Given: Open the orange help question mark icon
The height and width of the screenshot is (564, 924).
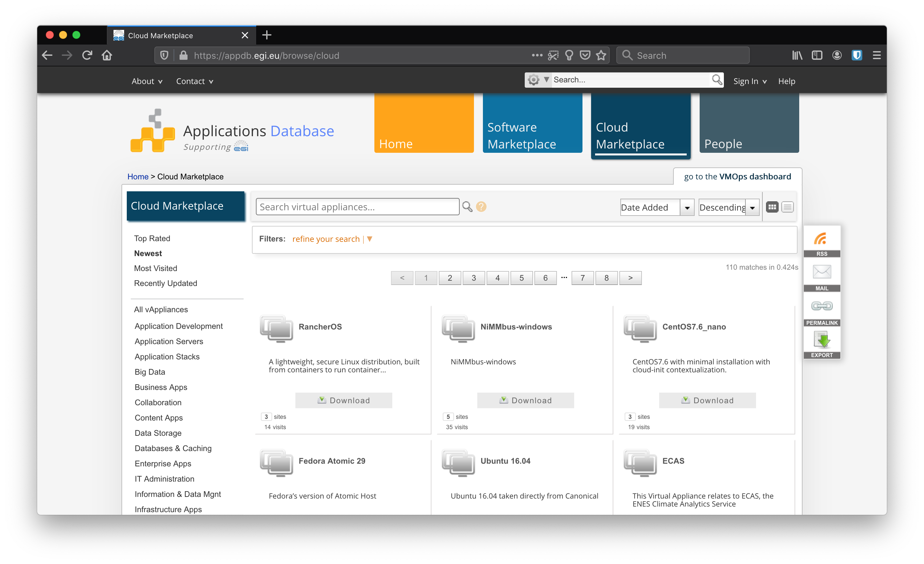Looking at the screenshot, I should (481, 207).
